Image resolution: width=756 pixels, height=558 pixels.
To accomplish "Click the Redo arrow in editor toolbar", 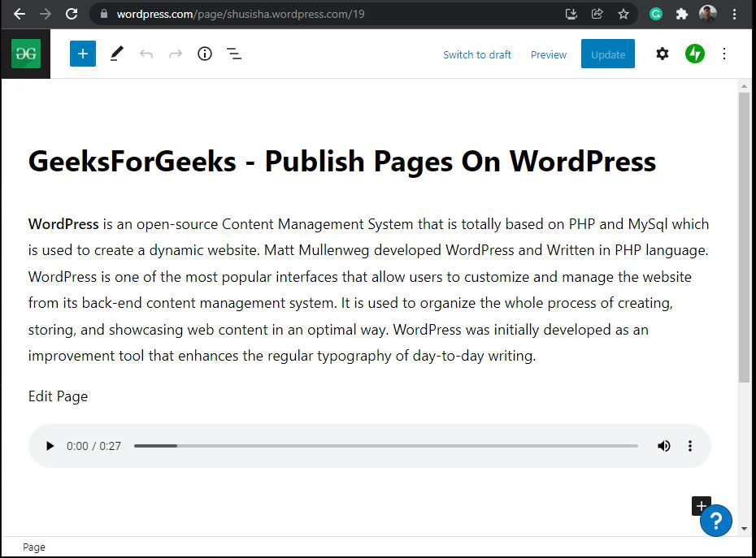I will (176, 54).
